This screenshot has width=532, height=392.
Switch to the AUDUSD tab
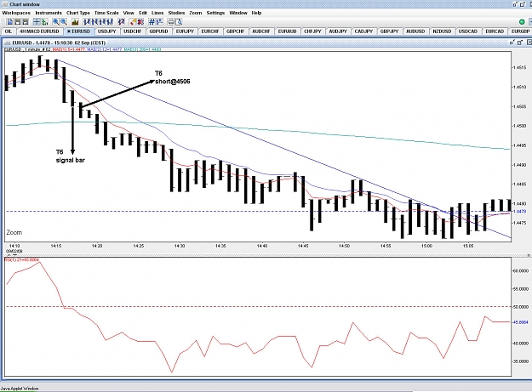415,31
